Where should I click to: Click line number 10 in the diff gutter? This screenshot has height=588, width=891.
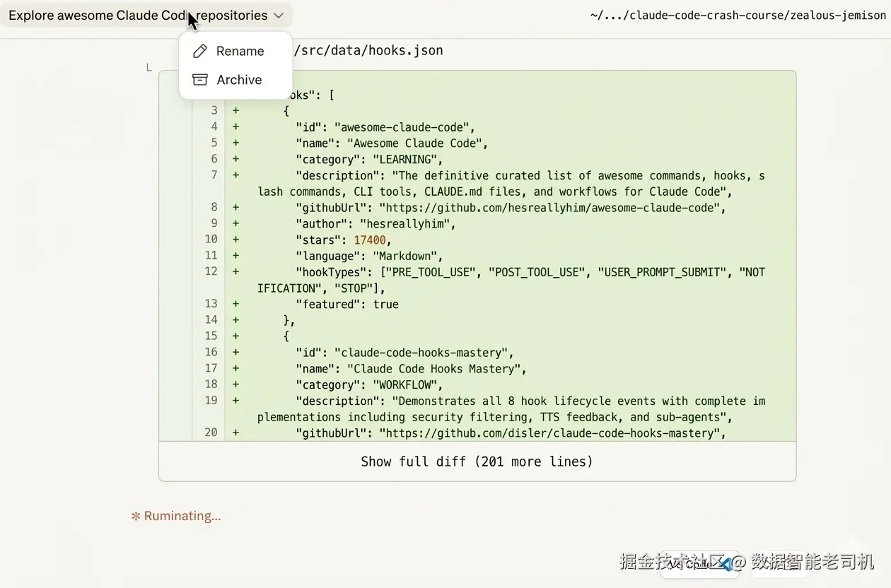click(211, 240)
